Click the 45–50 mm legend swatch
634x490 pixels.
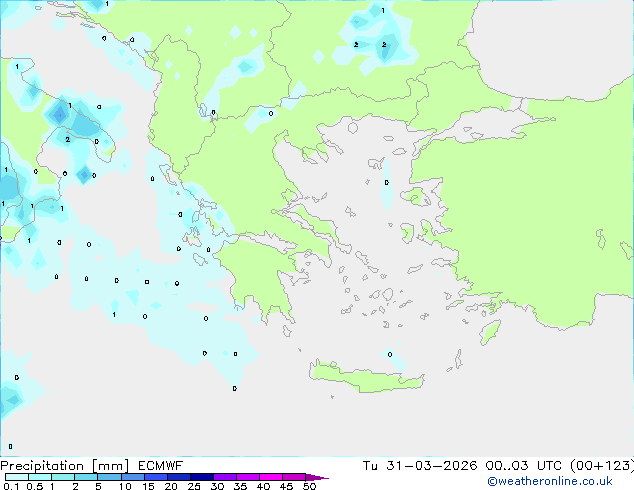pos(294,477)
